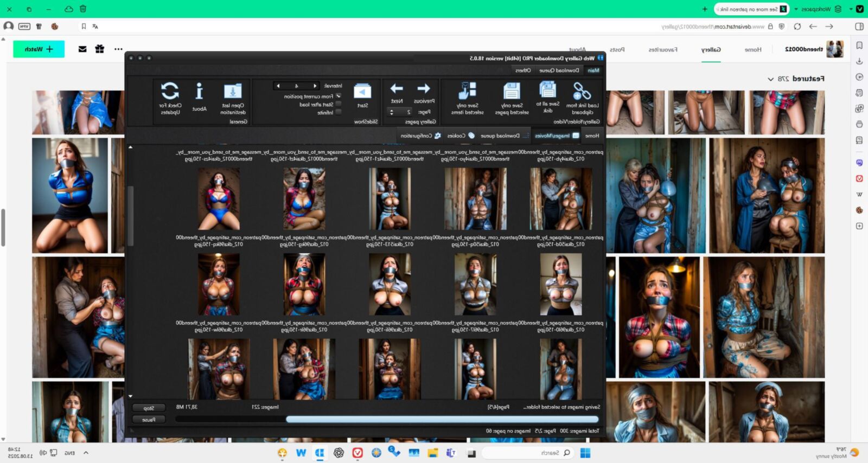This screenshot has width=868, height=463.
Task: Click the VPN badge in address bar
Action: pyautogui.click(x=24, y=26)
